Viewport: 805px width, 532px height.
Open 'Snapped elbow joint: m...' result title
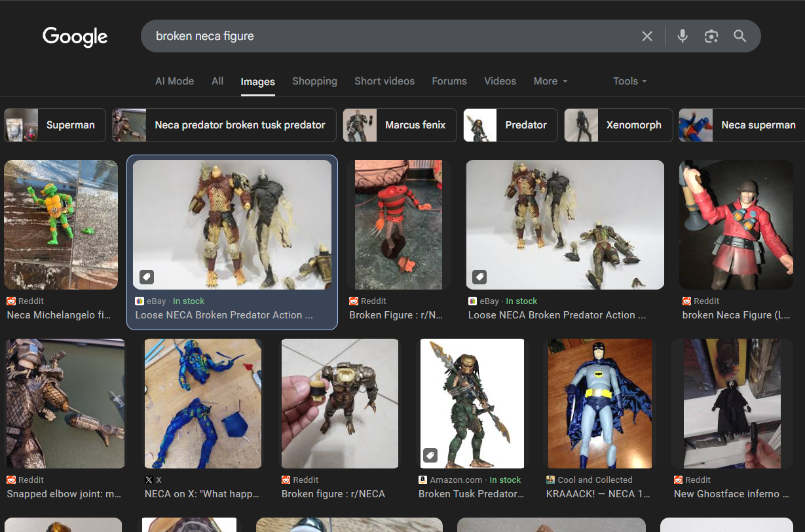(x=64, y=494)
